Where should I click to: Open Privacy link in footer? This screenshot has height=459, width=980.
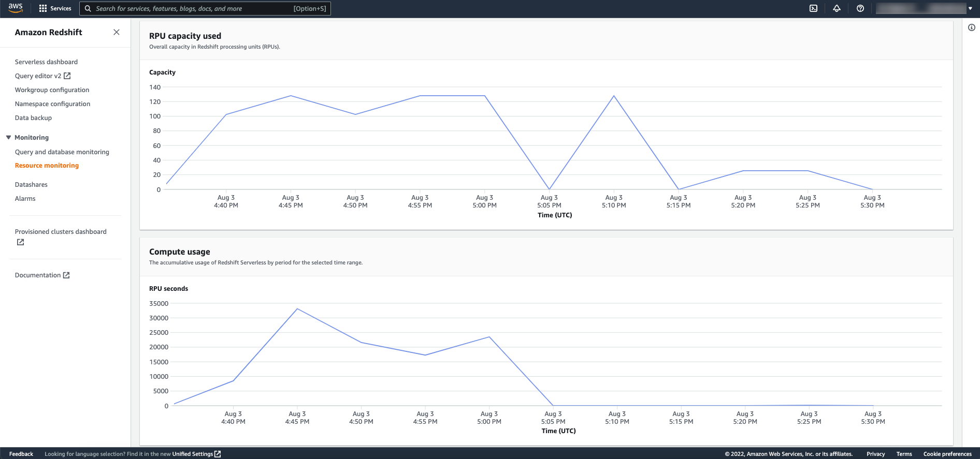click(875, 454)
